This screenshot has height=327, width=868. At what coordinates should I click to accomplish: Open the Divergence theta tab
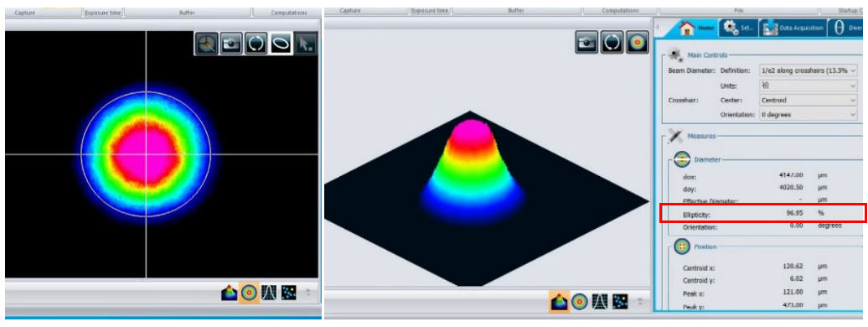coord(846,28)
